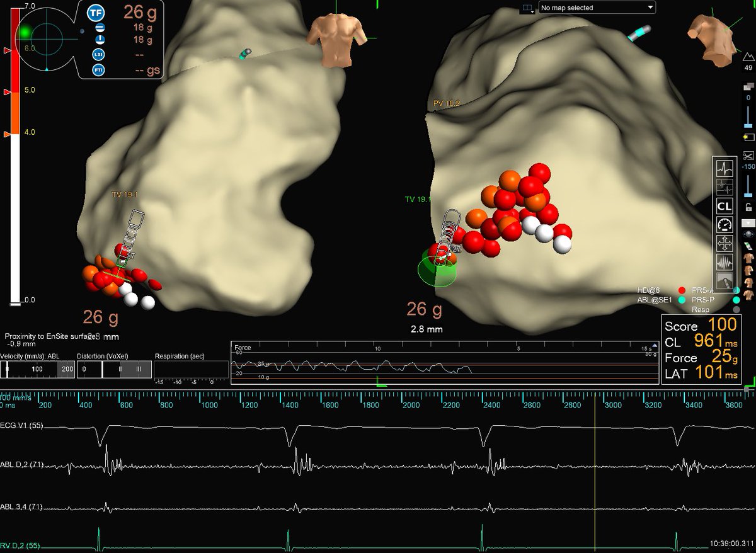Click the 4.0 threshold marker on color bar

pos(7,134)
